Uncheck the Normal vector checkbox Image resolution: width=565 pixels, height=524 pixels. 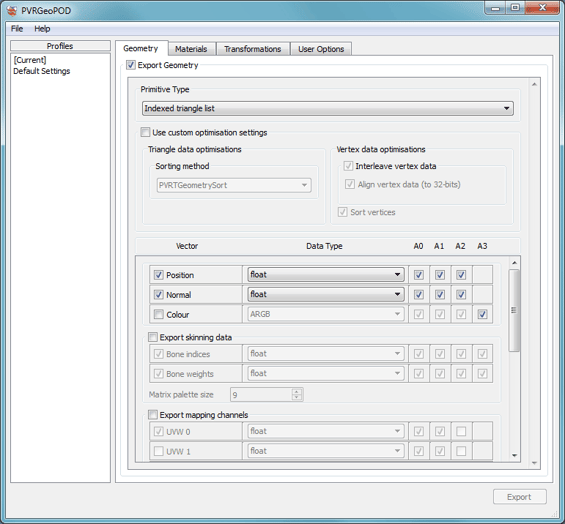159,295
